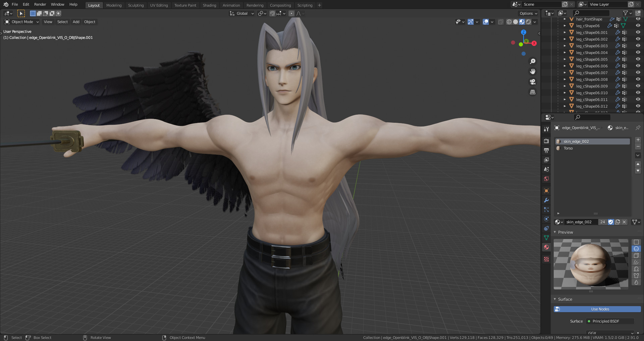Pin the properties context pin icon
Screen dimensions: 644x341
[x=638, y=128]
